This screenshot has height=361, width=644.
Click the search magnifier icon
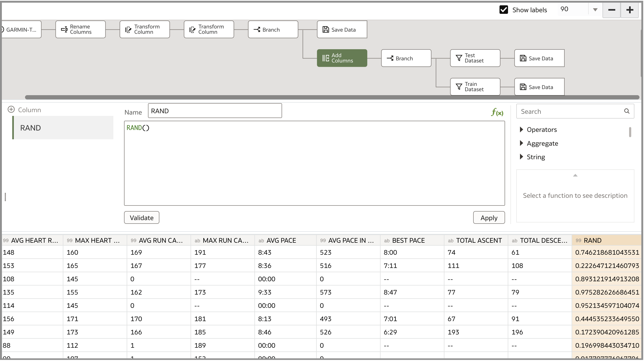pos(627,111)
